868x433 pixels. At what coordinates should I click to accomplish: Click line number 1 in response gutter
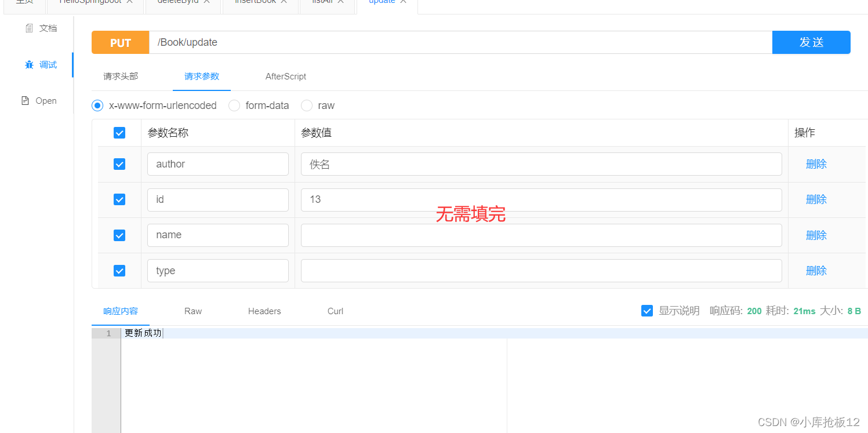click(x=108, y=333)
